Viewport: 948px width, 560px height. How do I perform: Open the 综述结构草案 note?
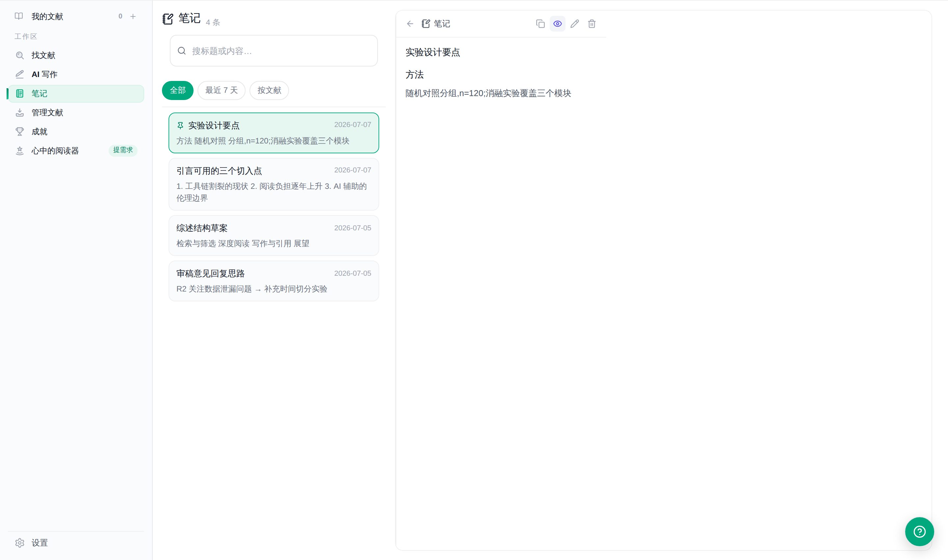[x=274, y=236]
